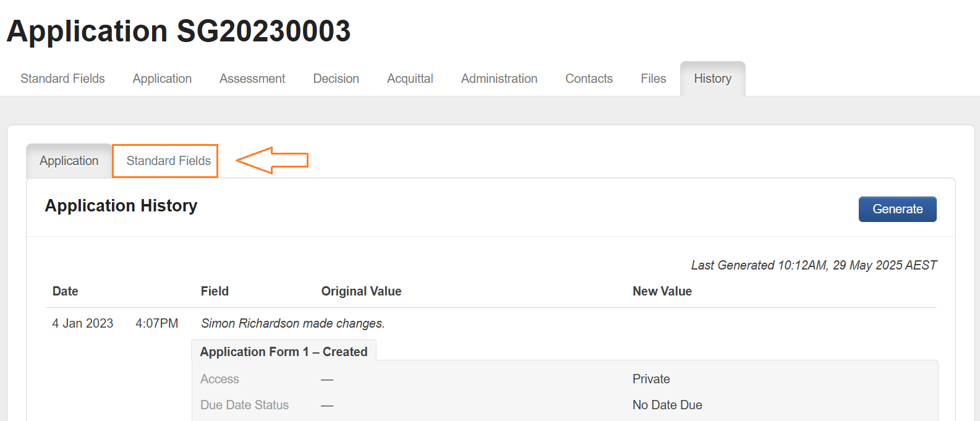Open the Files tab
980x421 pixels.
coord(653,79)
